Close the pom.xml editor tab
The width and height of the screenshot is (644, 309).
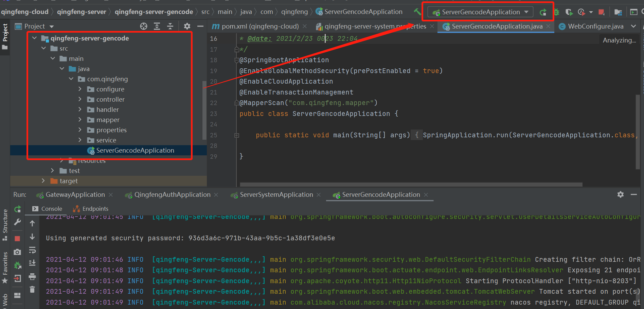305,26
